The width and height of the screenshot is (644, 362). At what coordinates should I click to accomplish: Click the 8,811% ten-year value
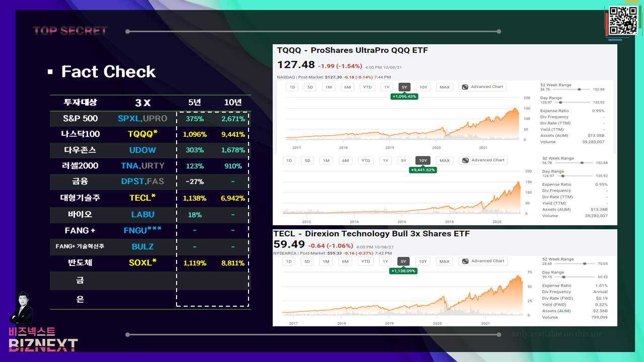(232, 263)
